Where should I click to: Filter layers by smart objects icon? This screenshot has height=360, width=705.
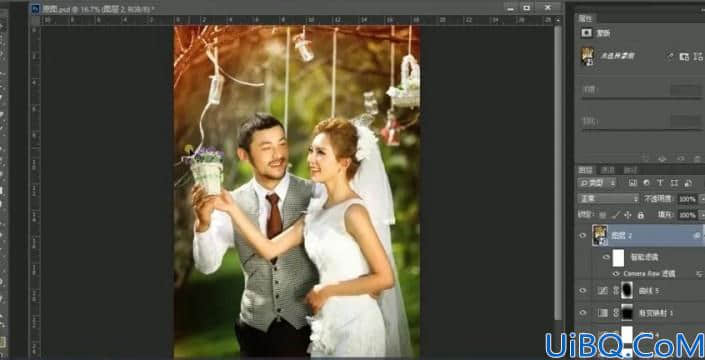coord(688,183)
